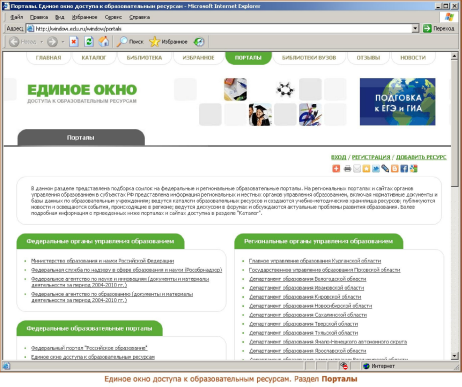
Task: Print the page using the printer icon
Action: tap(347, 169)
